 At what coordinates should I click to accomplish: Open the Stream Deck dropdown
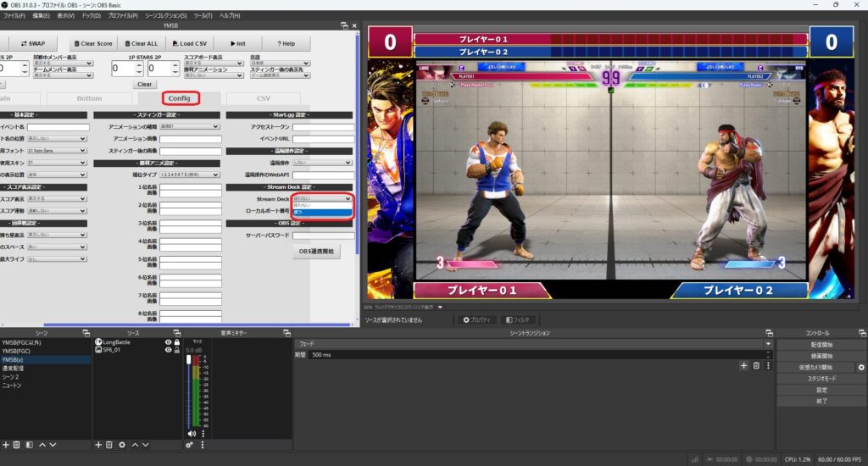tap(322, 199)
